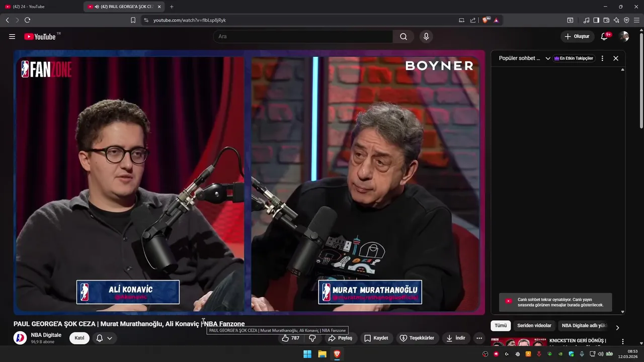Open a new browser tab
Image resolution: width=644 pixels, height=362 pixels.
[x=172, y=7]
